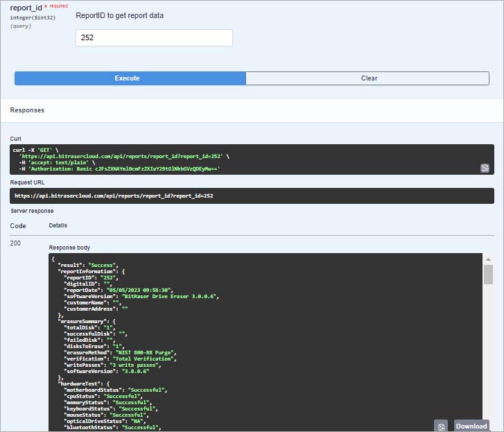Viewport: 504px width, 432px height.
Task: Download the response body
Action: 471,426
